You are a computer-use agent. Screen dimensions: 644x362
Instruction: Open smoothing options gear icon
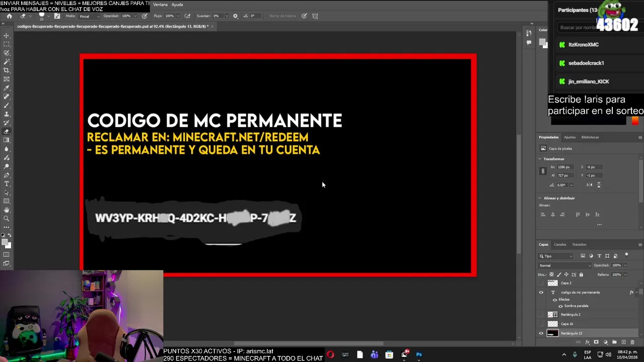(x=235, y=16)
